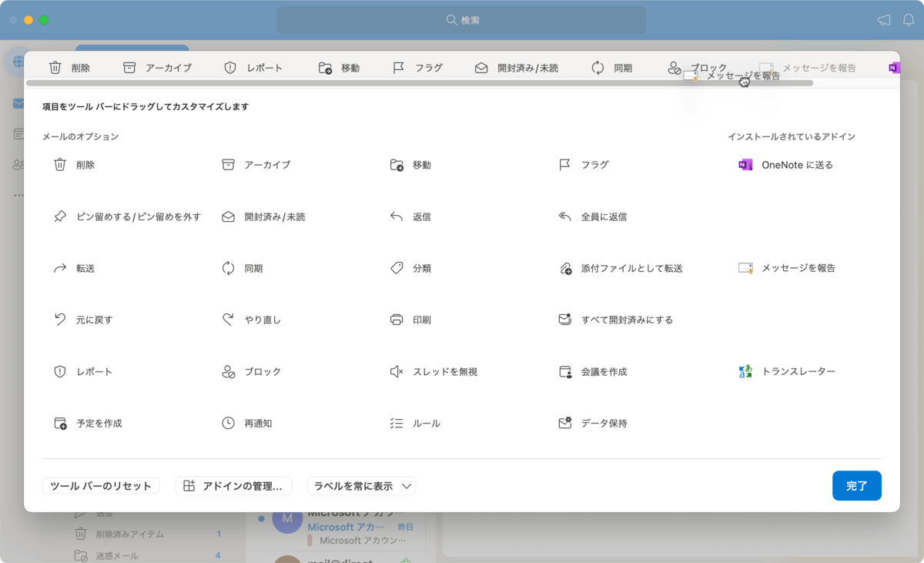Pick すべて開封済みにする icon
Image resolution: width=924 pixels, height=563 pixels.
pyautogui.click(x=565, y=320)
